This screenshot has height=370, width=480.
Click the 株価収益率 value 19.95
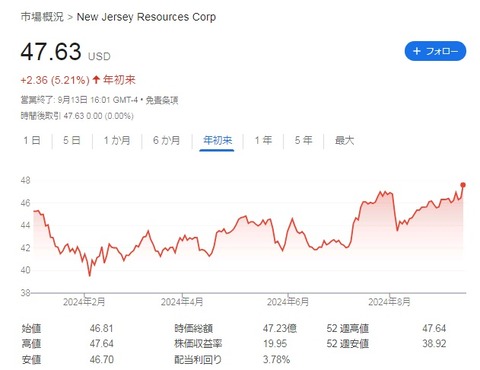click(275, 343)
